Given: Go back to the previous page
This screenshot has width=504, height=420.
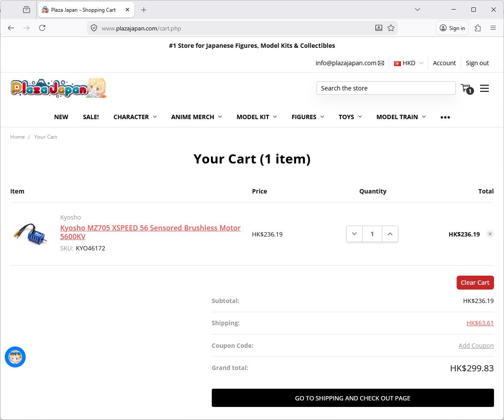Looking at the screenshot, I should tap(11, 28).
